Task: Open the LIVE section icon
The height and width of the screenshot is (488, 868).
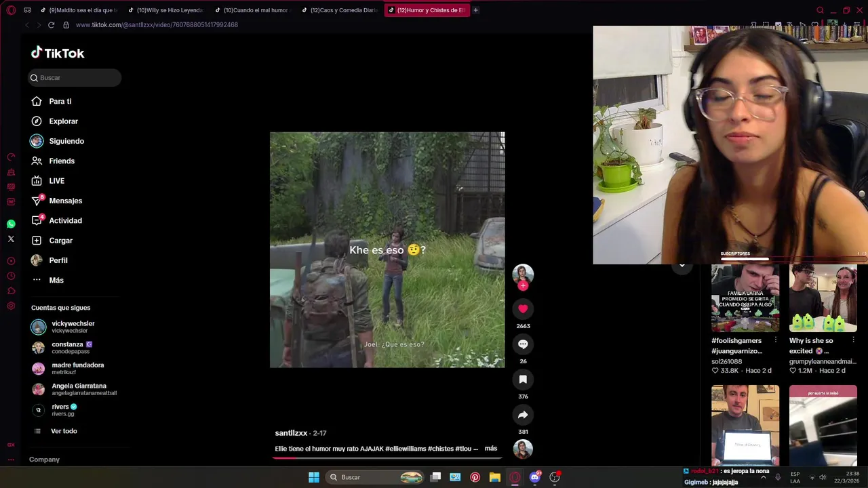Action: 37,181
